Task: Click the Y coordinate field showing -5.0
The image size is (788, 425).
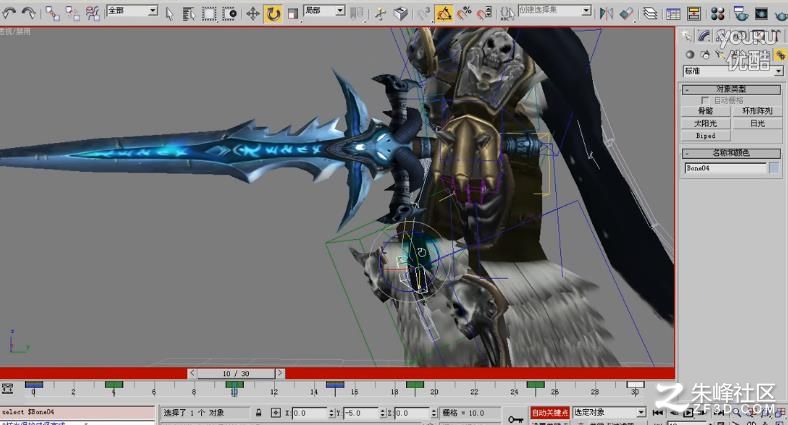Action: coord(361,413)
